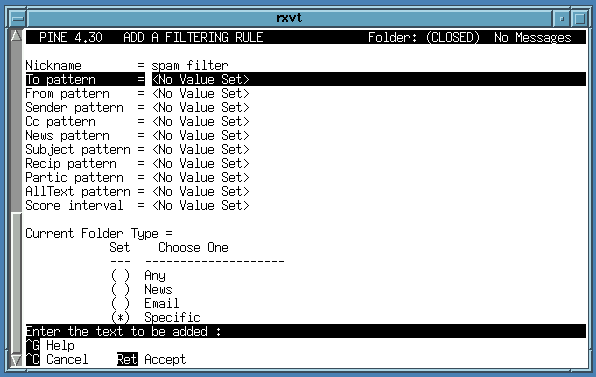This screenshot has height=377, width=596.
Task: Click the ^G Help key shortcut
Action: pyautogui.click(x=50, y=345)
